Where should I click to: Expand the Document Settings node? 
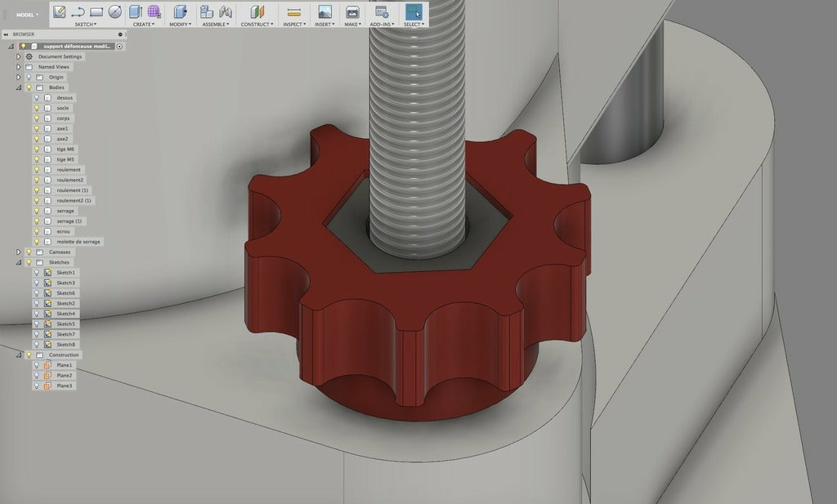click(19, 56)
